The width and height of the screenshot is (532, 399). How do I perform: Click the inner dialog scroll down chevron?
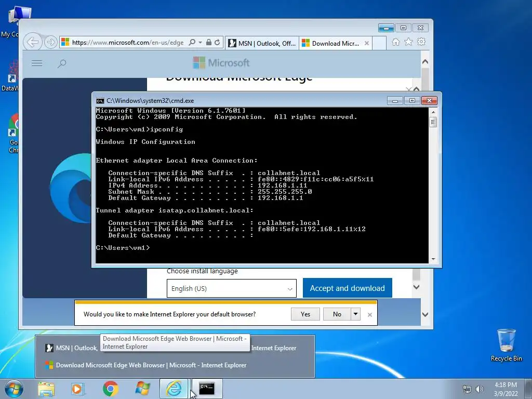(x=416, y=287)
